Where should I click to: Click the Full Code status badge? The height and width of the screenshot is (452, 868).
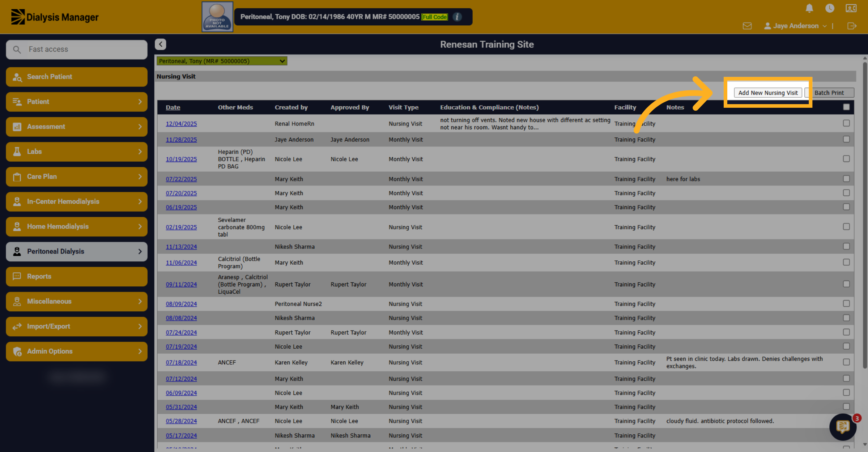pos(435,17)
